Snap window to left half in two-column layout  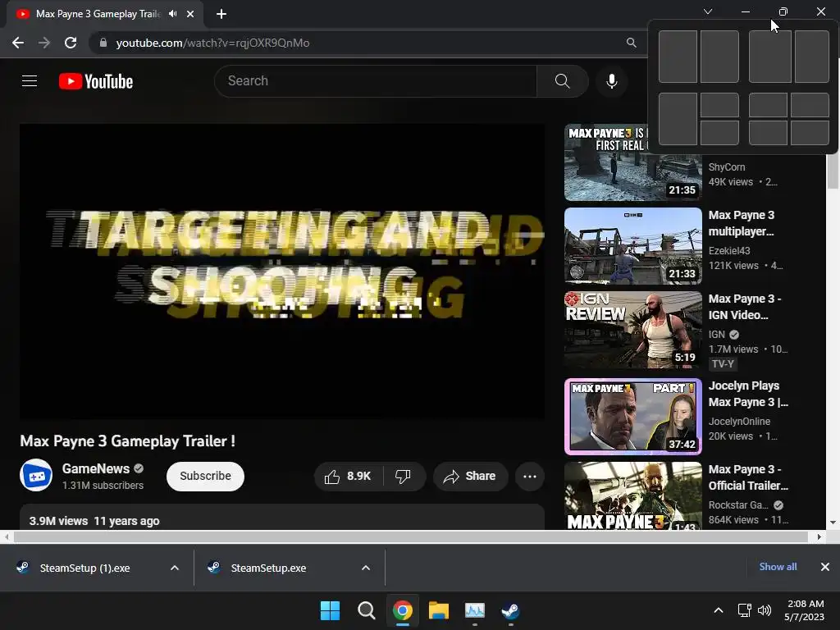coord(678,57)
